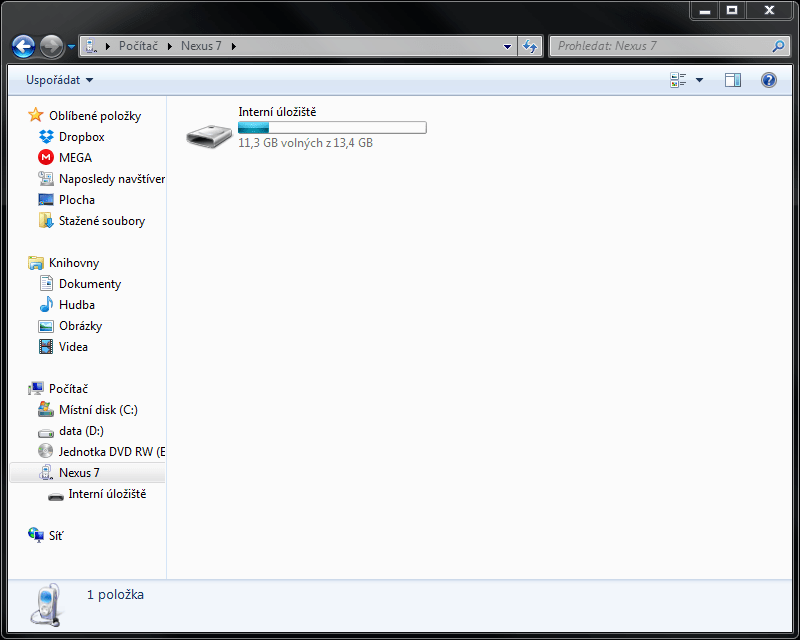Click the Nexus 7 device icon in tree
Image resolution: width=800 pixels, height=640 pixels.
pyautogui.click(x=46, y=473)
